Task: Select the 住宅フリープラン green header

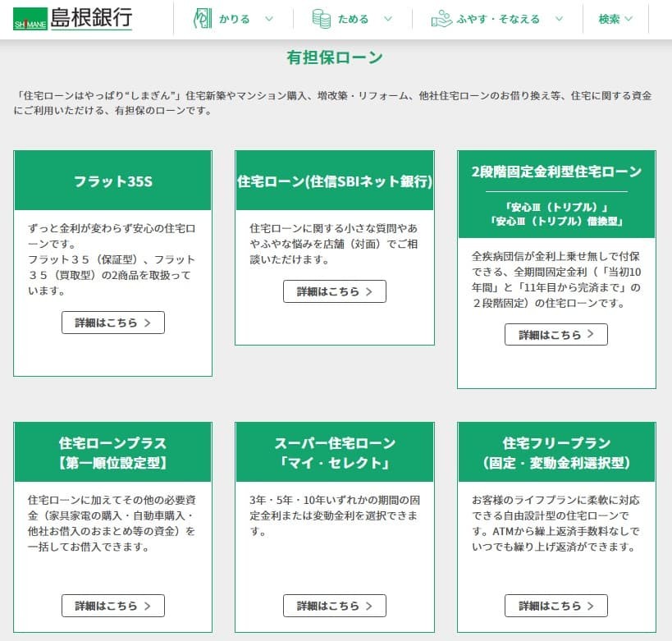Action: tap(556, 452)
